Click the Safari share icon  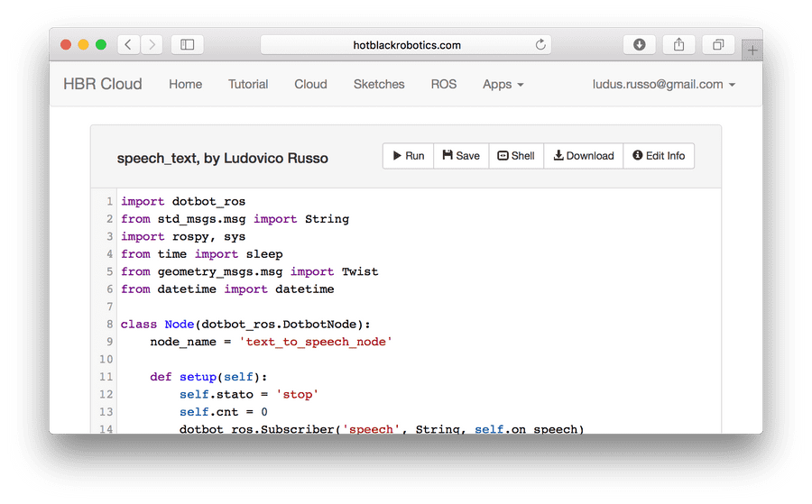coord(678,44)
